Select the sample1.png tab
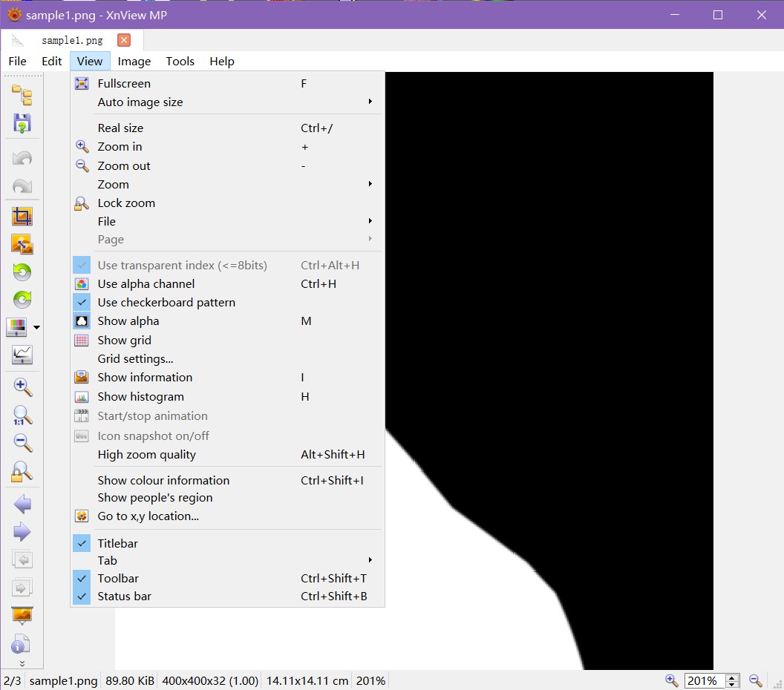The image size is (784, 690). 72,41
